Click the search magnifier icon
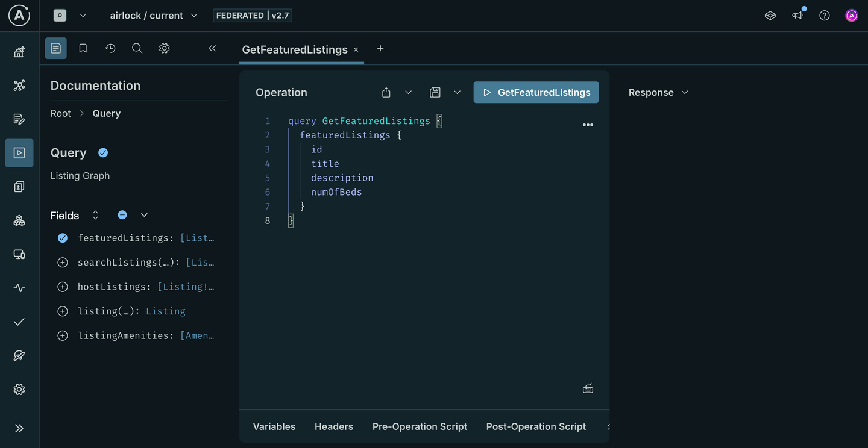 click(137, 48)
